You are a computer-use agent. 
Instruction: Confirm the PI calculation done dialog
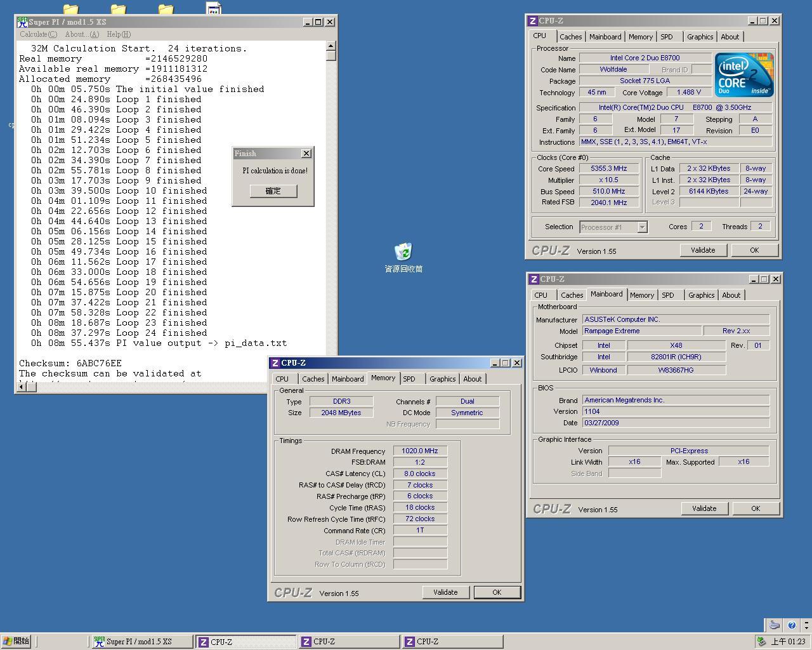click(x=273, y=191)
